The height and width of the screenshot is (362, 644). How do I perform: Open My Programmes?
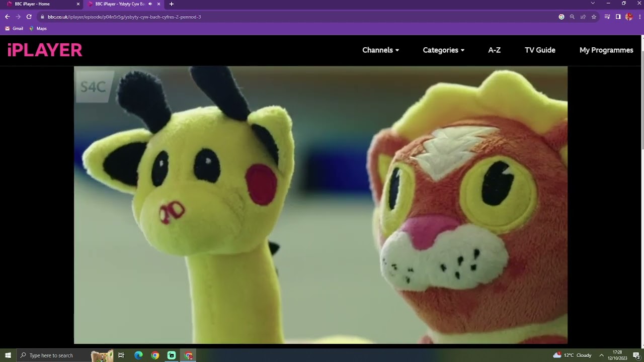coord(606,50)
